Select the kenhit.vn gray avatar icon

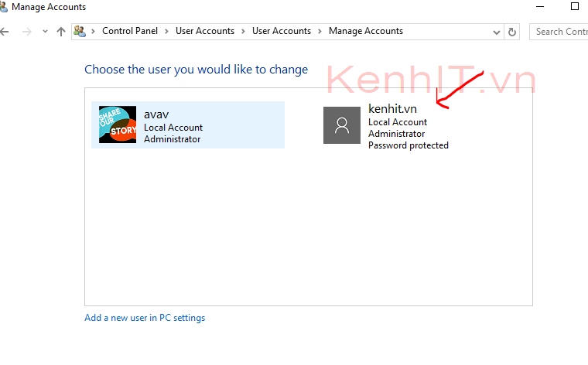[342, 125]
